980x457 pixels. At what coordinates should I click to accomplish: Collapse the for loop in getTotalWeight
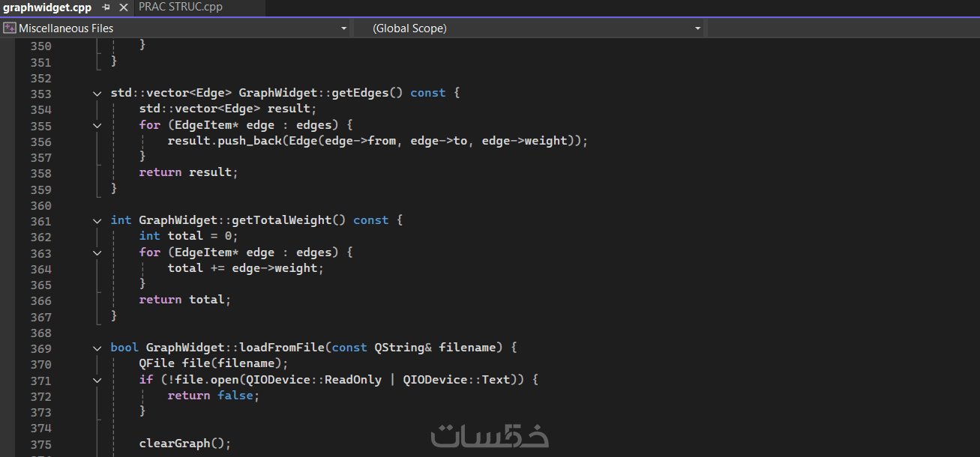97,252
